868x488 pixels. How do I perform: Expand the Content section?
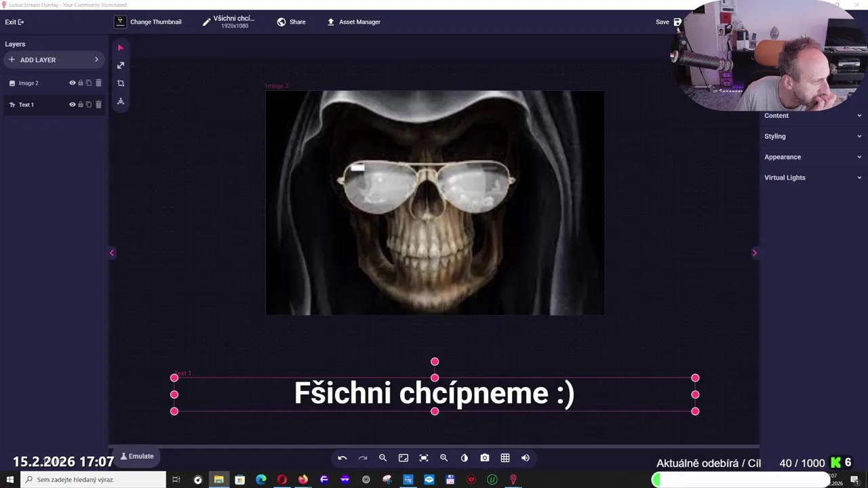pos(813,116)
